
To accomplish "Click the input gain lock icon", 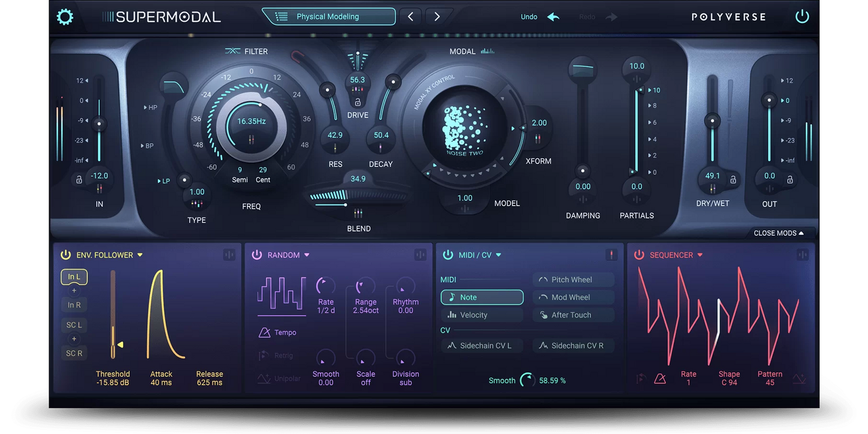I will [79, 179].
